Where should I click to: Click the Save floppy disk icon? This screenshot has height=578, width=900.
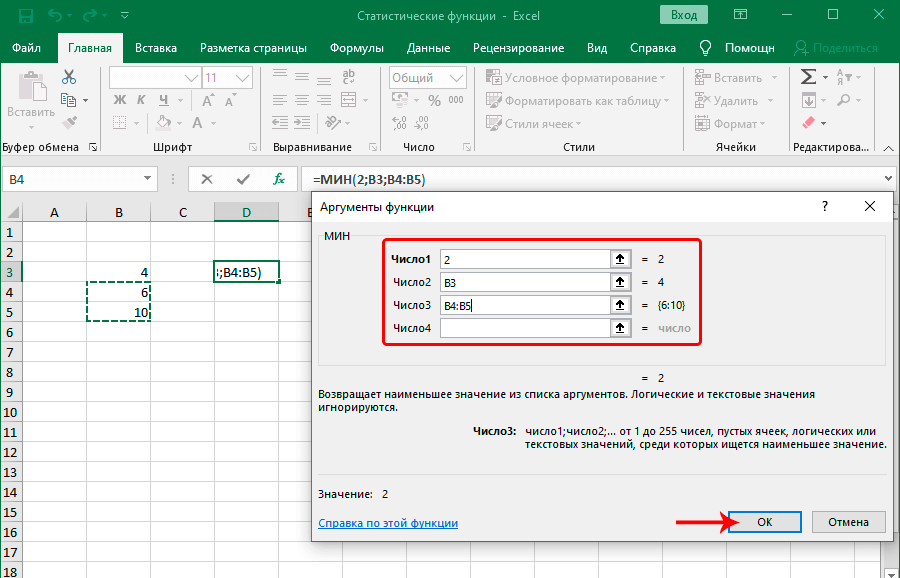click(24, 16)
